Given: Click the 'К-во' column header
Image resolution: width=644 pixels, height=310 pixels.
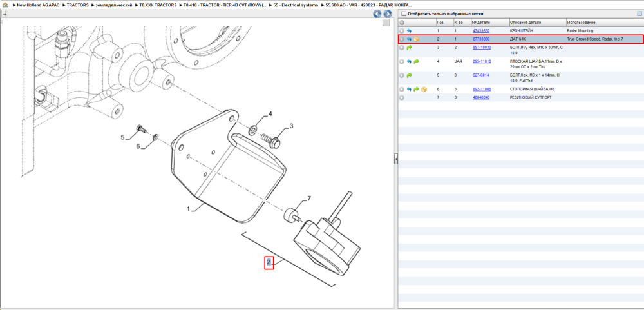Looking at the screenshot, I should click(462, 22).
